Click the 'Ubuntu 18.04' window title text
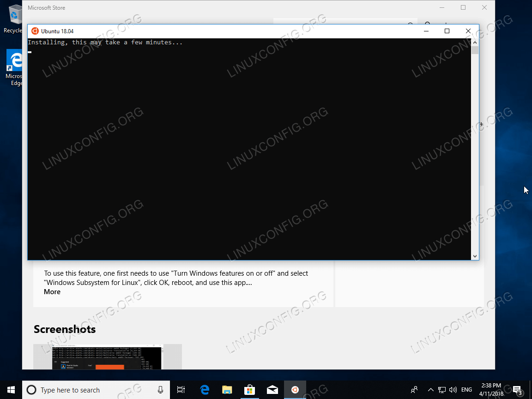 click(x=57, y=31)
